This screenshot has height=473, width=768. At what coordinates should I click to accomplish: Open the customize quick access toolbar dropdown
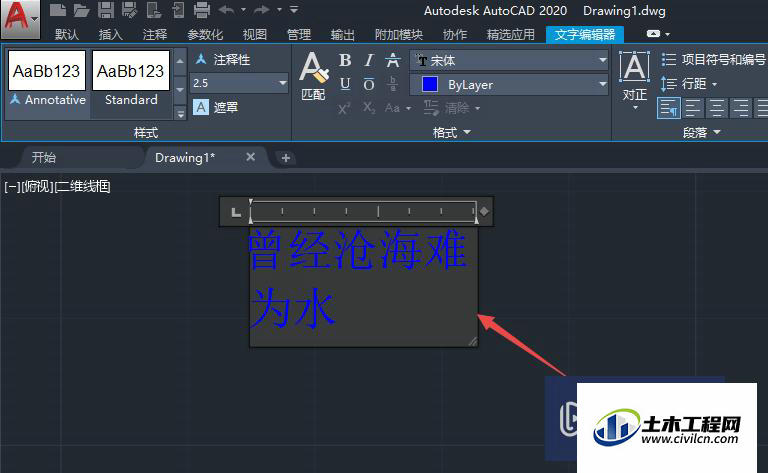(x=294, y=9)
